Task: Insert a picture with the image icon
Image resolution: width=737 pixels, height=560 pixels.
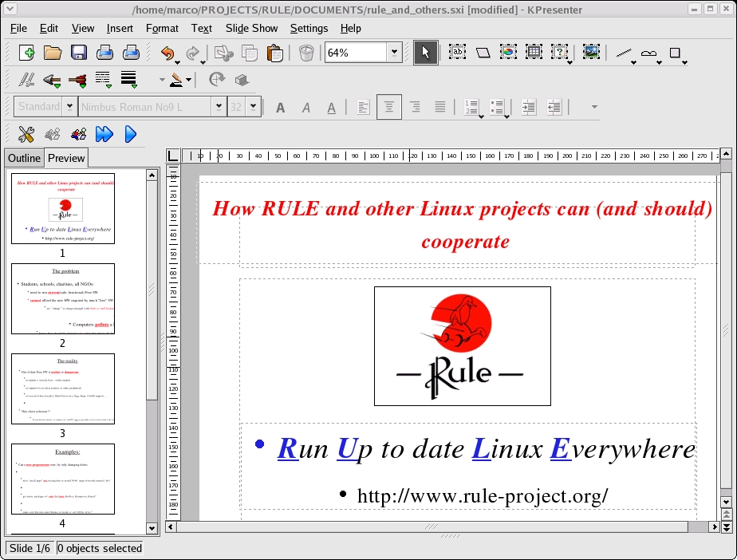Action: (591, 52)
